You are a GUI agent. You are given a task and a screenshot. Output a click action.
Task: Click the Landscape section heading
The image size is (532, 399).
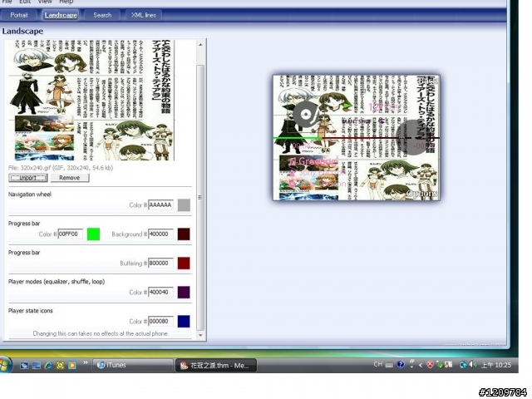22,32
